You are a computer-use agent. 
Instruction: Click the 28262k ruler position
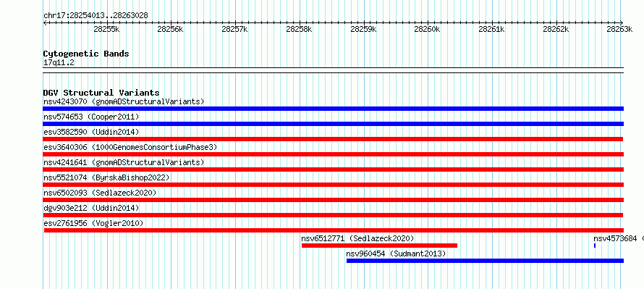tap(556, 29)
